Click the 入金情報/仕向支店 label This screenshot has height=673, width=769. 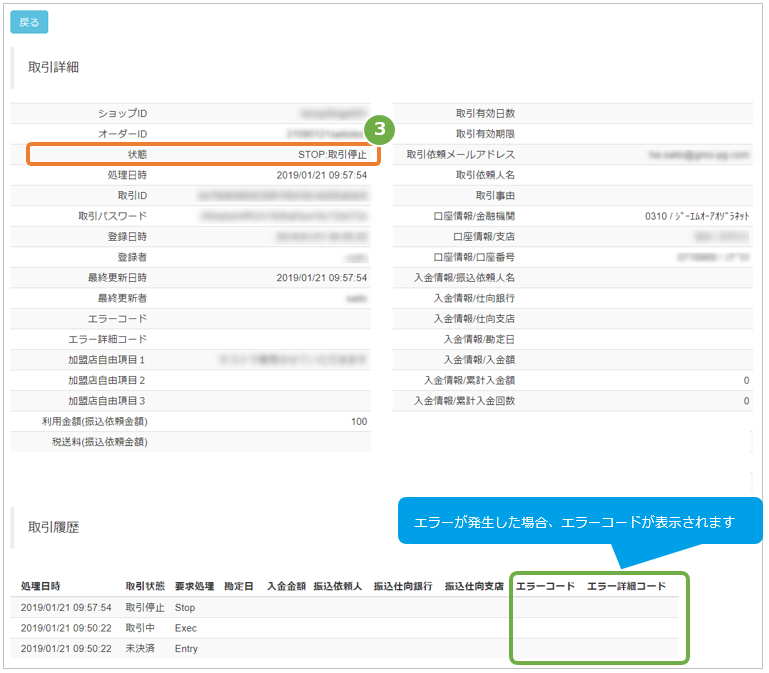474,319
